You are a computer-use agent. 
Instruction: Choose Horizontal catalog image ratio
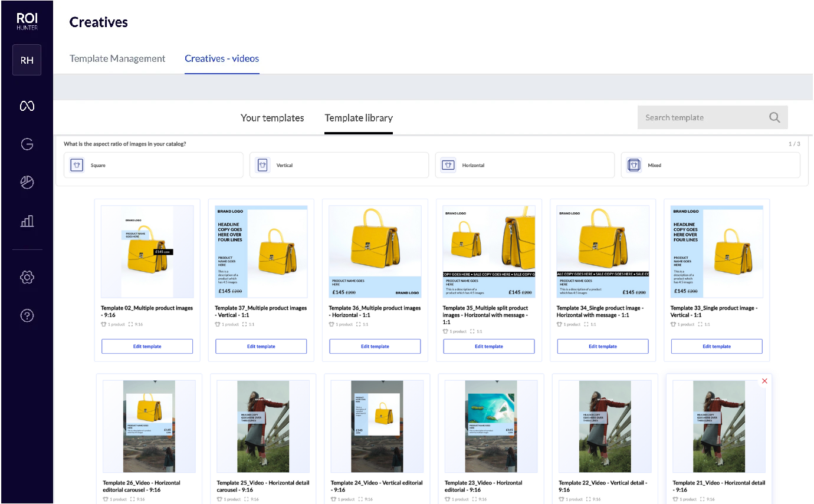(x=525, y=165)
